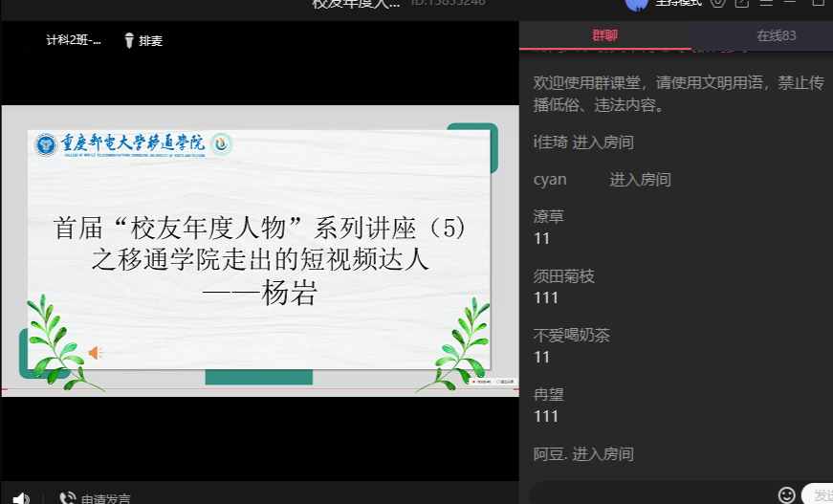833x504 pixels.
Task: Click the microphone queue icon
Action: click(129, 41)
